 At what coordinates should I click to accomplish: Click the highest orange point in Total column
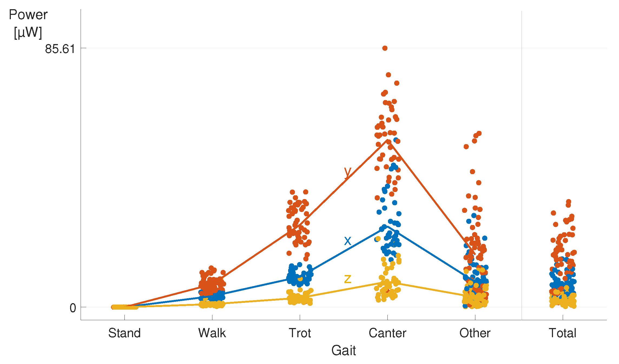pyautogui.click(x=568, y=202)
